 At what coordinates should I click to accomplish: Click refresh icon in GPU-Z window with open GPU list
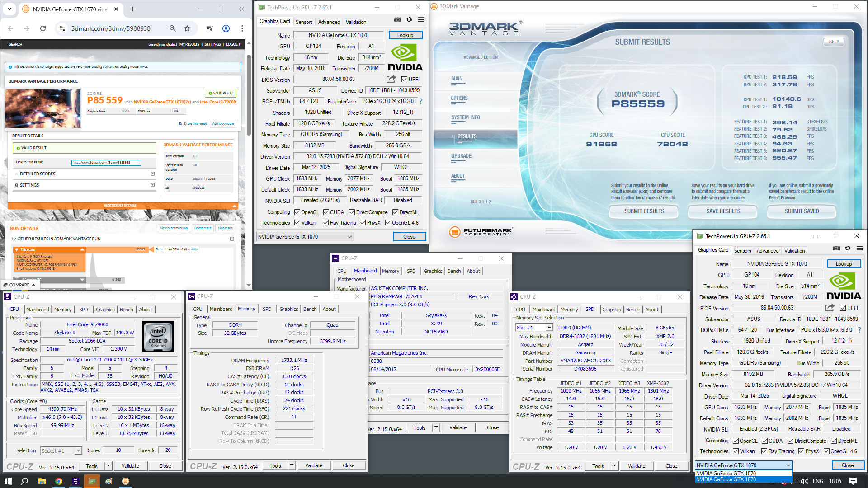848,249
